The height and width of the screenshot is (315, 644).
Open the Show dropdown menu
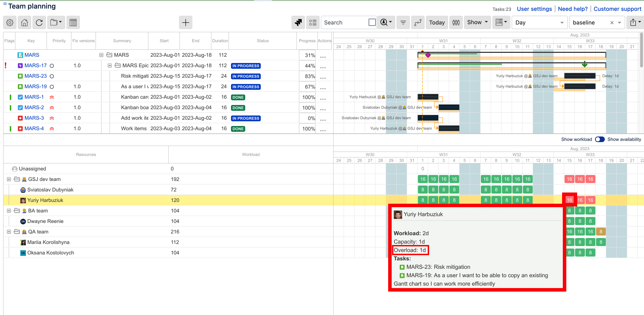click(x=477, y=22)
